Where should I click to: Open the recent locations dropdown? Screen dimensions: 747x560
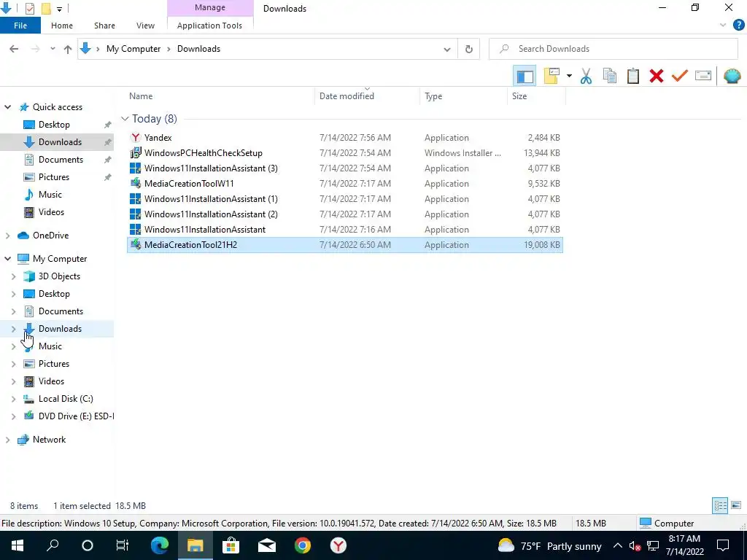tap(53, 49)
